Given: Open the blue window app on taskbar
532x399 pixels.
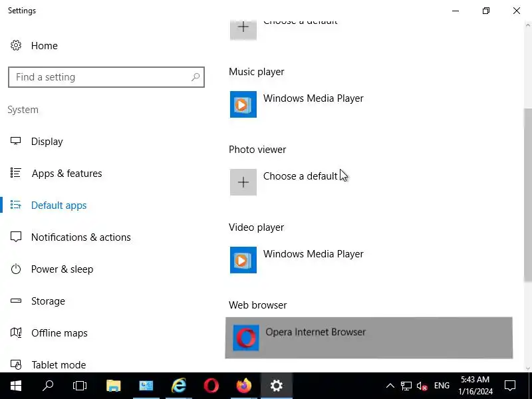Looking at the screenshot, I should (x=146, y=386).
